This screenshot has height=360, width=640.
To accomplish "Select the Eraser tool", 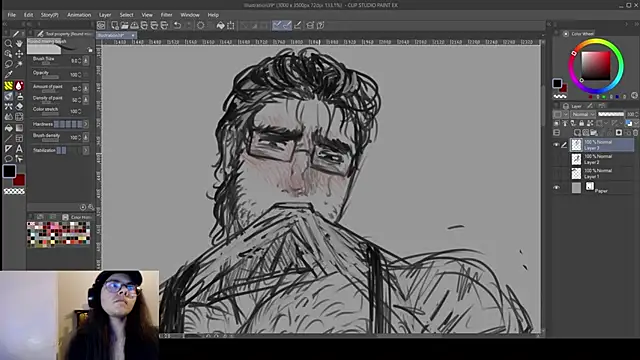I will [x=19, y=107].
